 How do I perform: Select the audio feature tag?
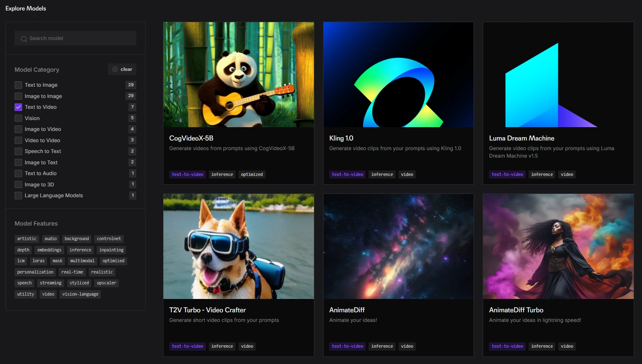coord(50,239)
